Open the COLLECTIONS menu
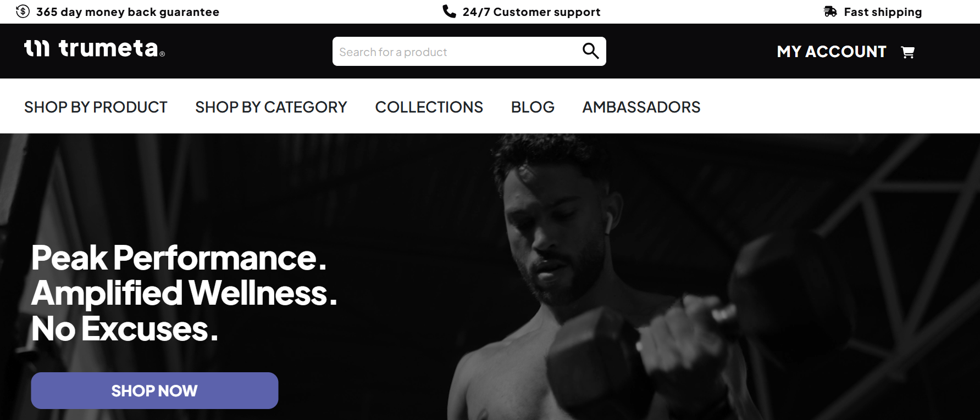This screenshot has height=420, width=980. click(429, 107)
